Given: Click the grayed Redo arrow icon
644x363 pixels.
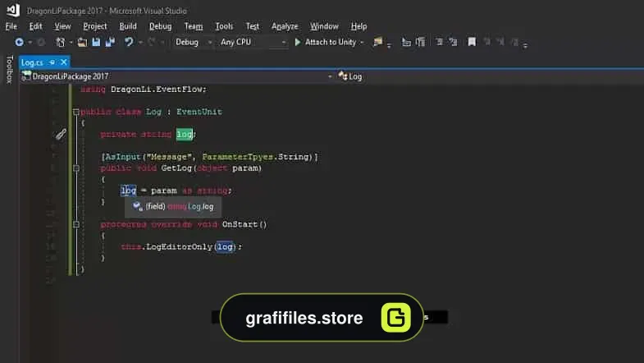Looking at the screenshot, I should pyautogui.click(x=152, y=42).
